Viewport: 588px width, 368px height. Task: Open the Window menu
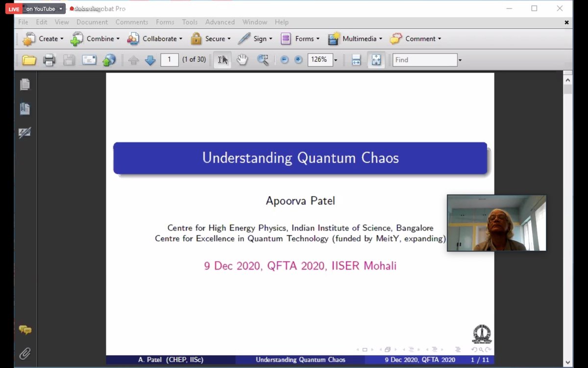pos(255,22)
